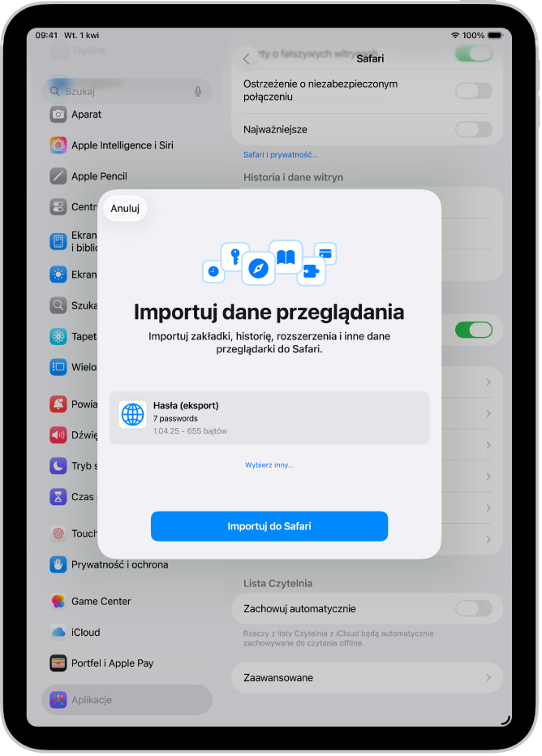Tap the Portfel i Apple Pay icon
Viewport: 542px width, 756px height.
(x=58, y=663)
